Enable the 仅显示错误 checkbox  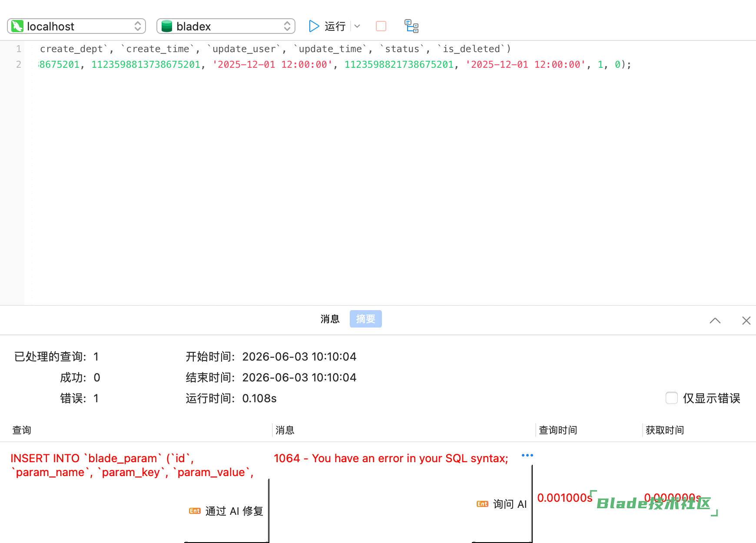coord(672,398)
